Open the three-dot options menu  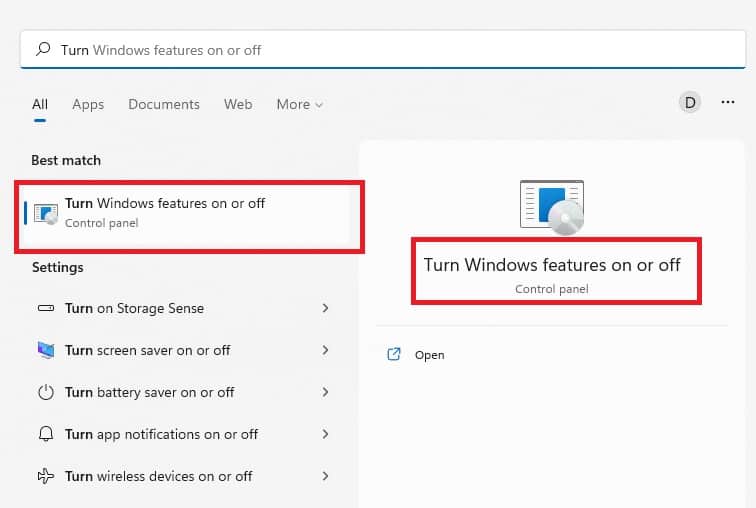click(x=728, y=102)
